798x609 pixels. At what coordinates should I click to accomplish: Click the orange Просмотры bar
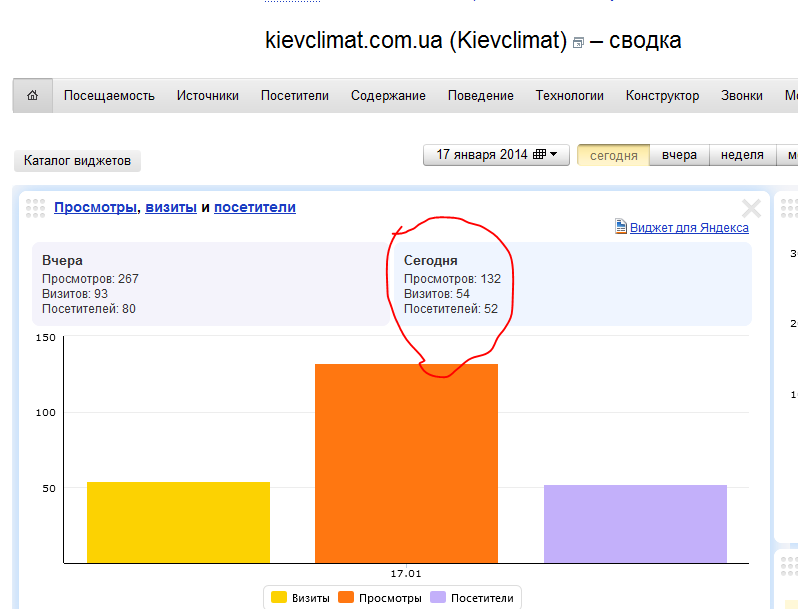click(x=406, y=463)
